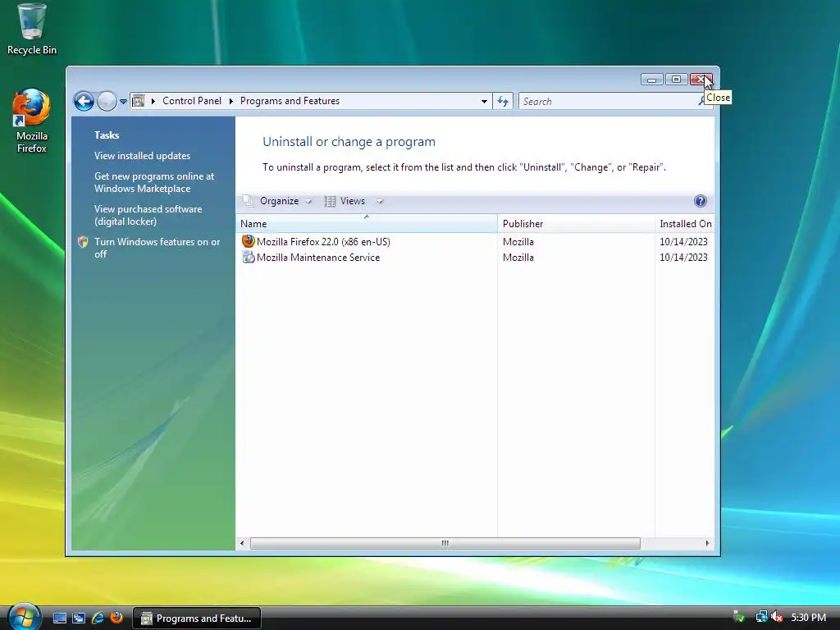This screenshot has height=630, width=840.
Task: Click the greyed Forward navigation button
Action: (x=107, y=101)
